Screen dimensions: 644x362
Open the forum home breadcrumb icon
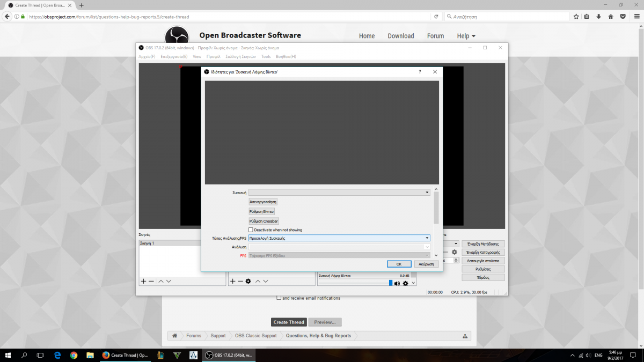[174, 336]
